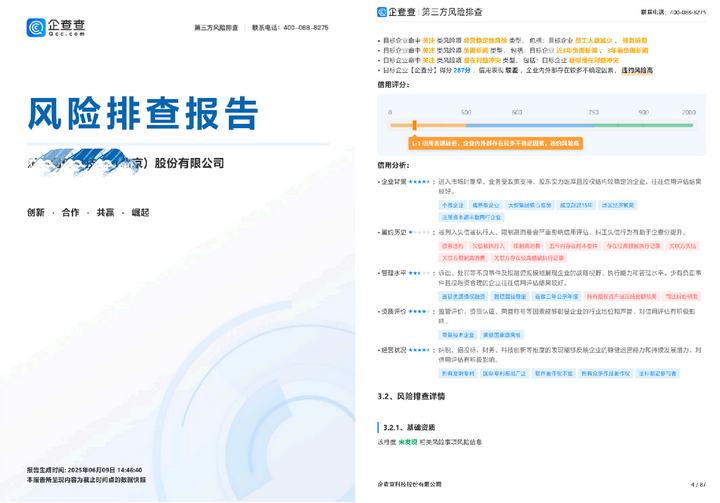This screenshot has height=503, width=720.
Task: Click the 287分 score text
Action: click(x=462, y=71)
